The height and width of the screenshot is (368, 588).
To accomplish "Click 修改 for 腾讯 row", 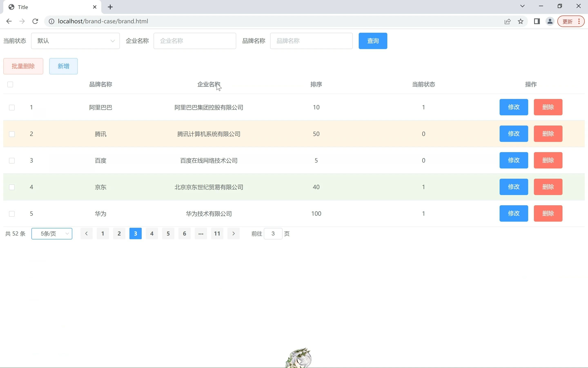I will coord(514,134).
